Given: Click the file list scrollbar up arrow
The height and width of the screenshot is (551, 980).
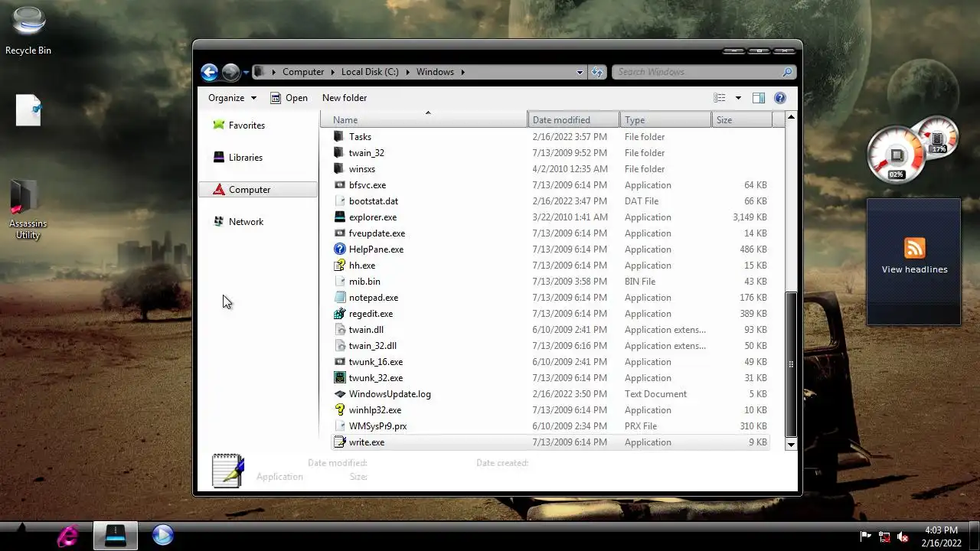Looking at the screenshot, I should pyautogui.click(x=791, y=117).
